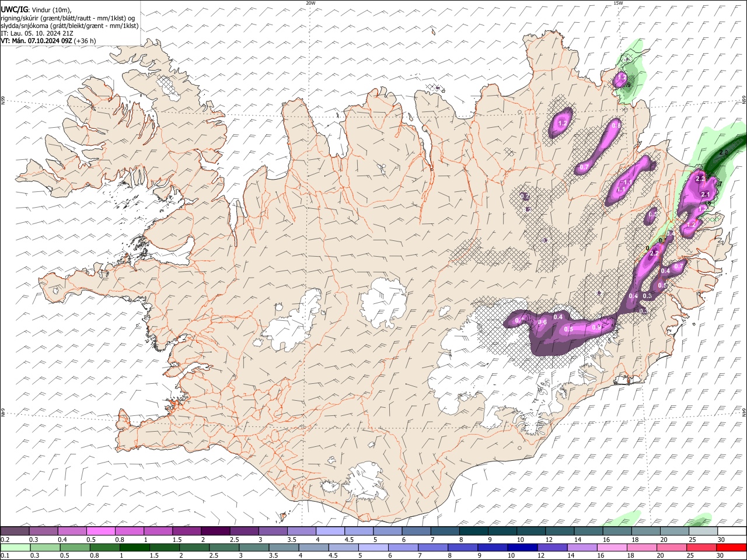Click the '2.1' value on the map
747x560 pixels.
tap(705, 194)
